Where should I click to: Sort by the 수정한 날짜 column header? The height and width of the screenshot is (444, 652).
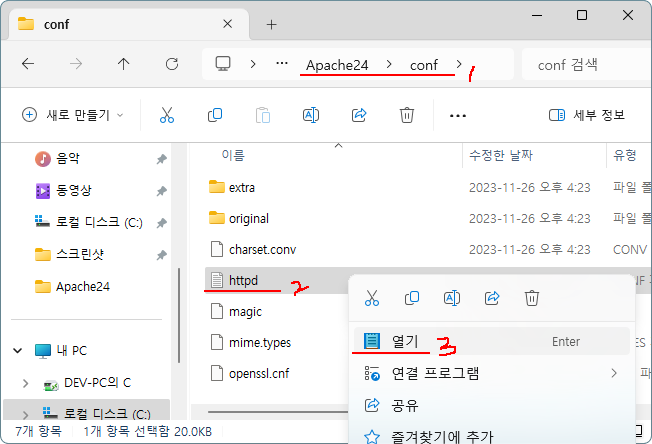[x=501, y=155]
